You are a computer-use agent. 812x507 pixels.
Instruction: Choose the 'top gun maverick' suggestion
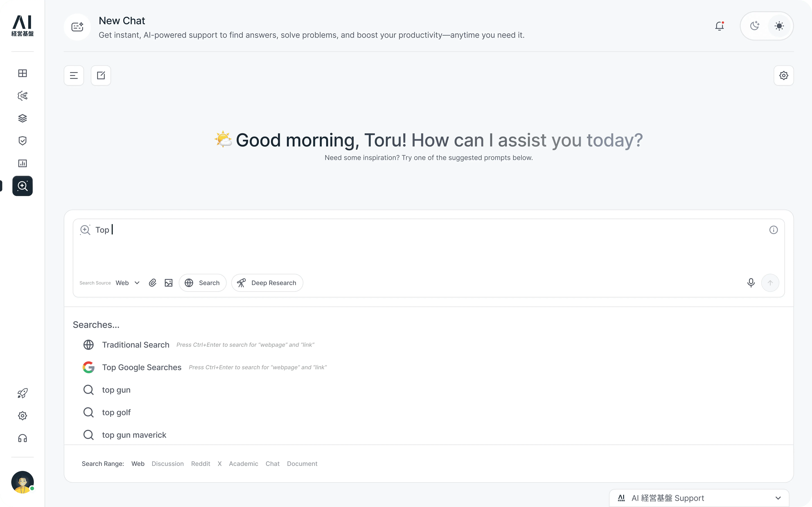click(134, 435)
